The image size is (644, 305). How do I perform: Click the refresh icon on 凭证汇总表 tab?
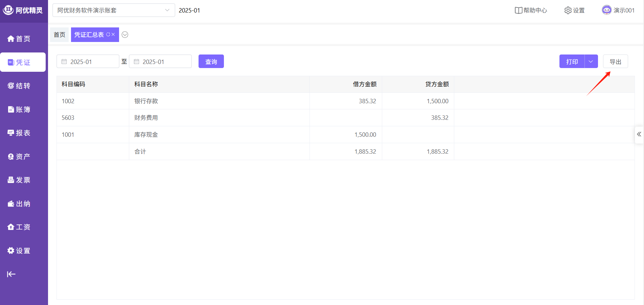108,35
